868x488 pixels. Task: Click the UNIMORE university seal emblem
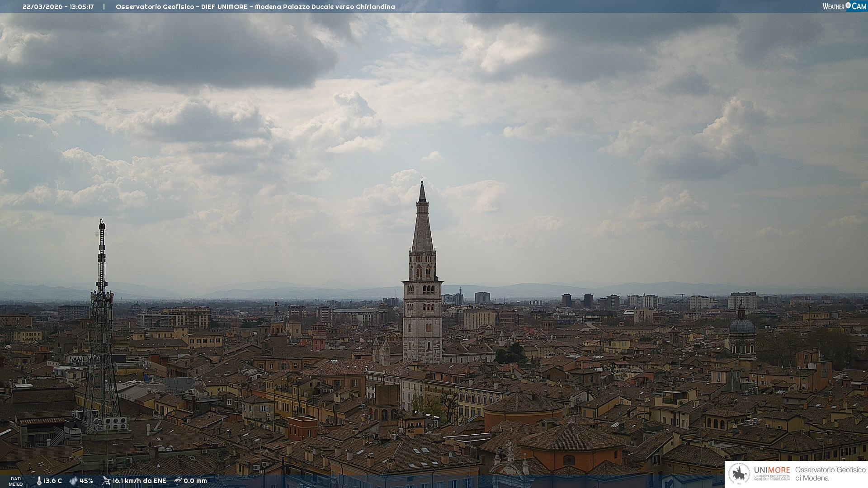coord(739,474)
